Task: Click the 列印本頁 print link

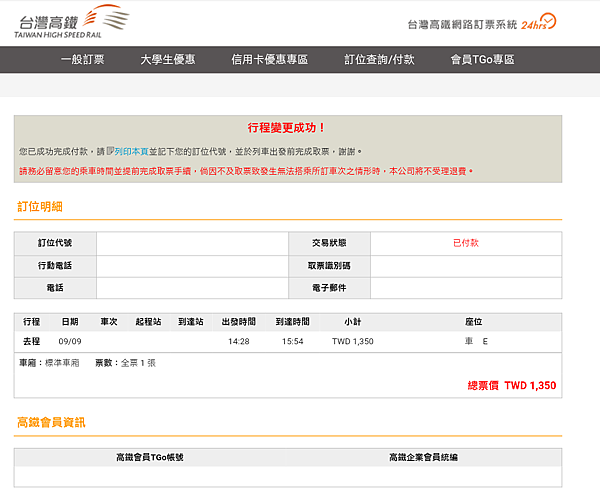Action: (131, 152)
